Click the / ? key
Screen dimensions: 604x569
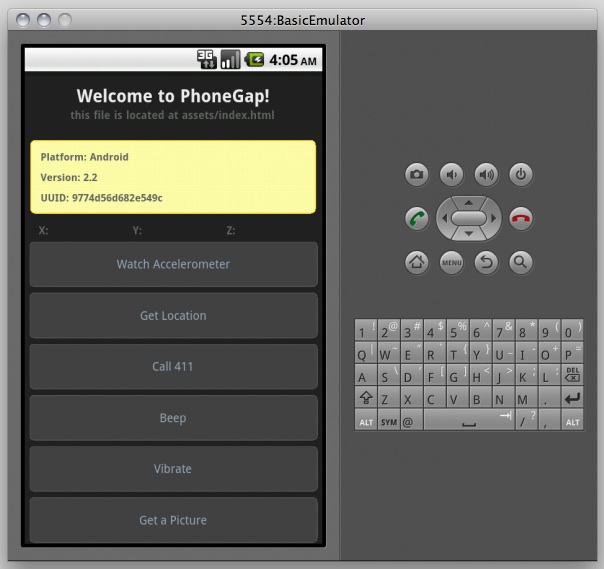(527, 420)
